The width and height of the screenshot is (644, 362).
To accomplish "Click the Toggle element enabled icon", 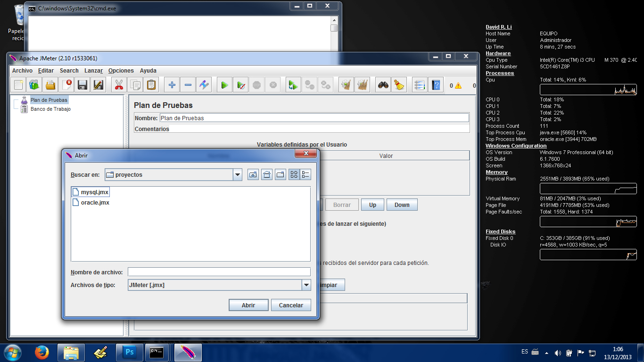I will coord(204,85).
